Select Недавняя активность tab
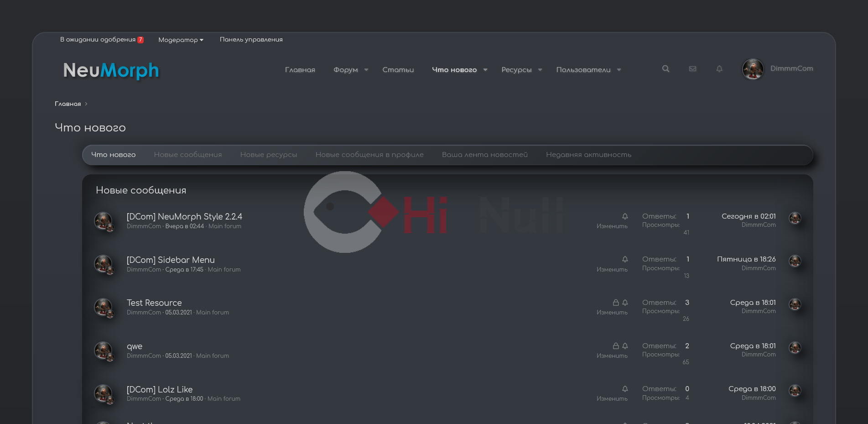Screen dimensions: 868x424 tap(589, 155)
